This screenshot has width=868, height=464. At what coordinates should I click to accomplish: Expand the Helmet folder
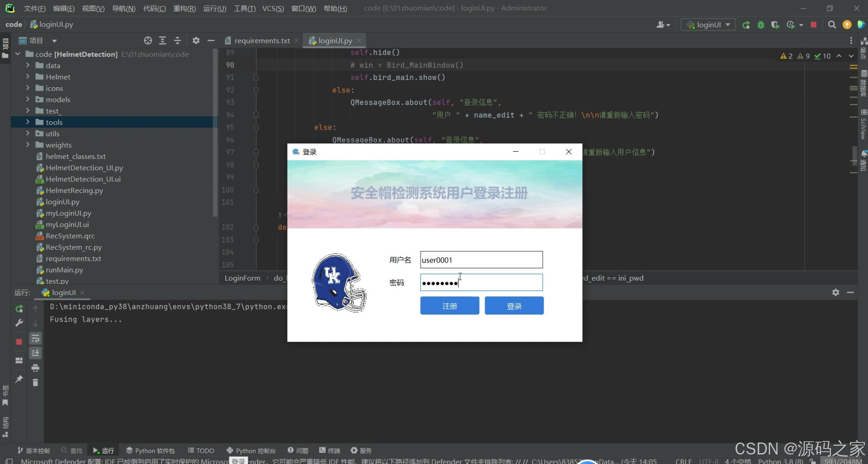[x=28, y=76]
